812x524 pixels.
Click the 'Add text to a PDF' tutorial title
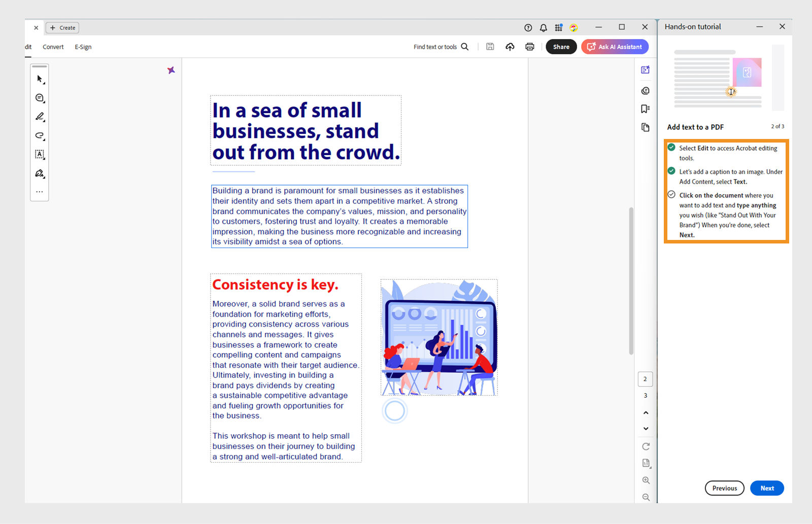point(695,127)
